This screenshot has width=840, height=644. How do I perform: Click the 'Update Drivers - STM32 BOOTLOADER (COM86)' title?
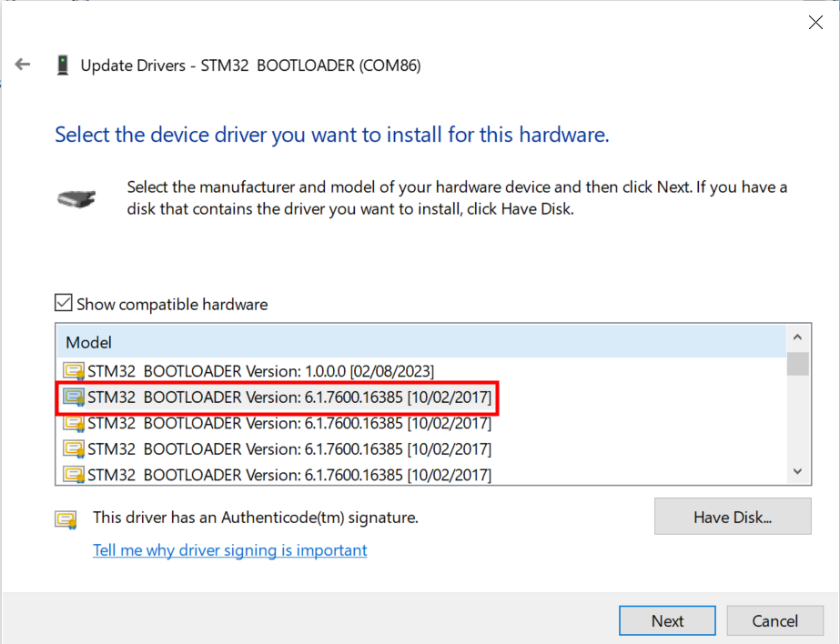(250, 65)
